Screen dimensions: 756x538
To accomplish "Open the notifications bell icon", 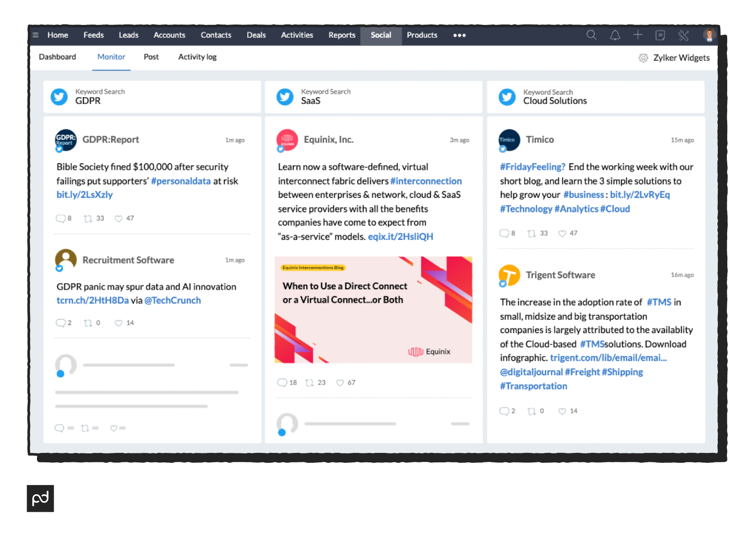I will tap(615, 35).
